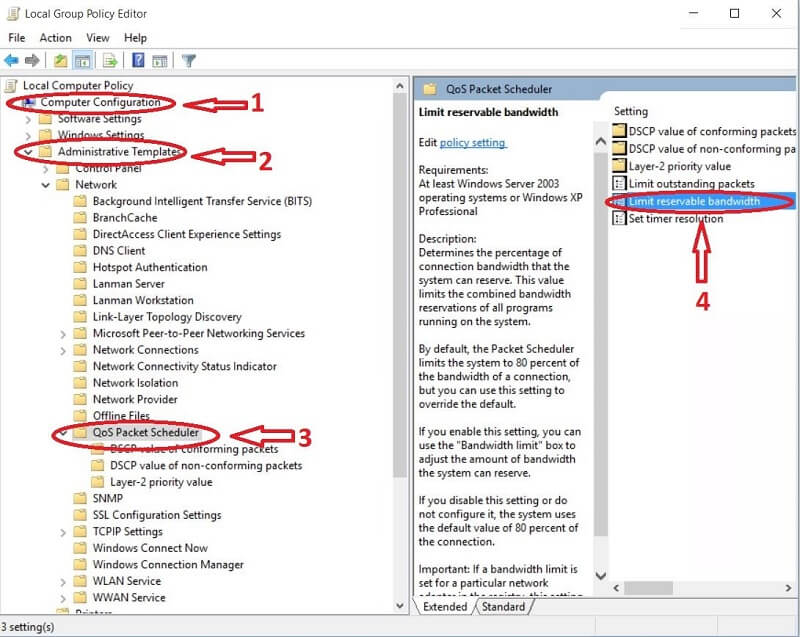Click the Filter funnel icon
Image resolution: width=800 pixels, height=637 pixels.
tap(188, 61)
